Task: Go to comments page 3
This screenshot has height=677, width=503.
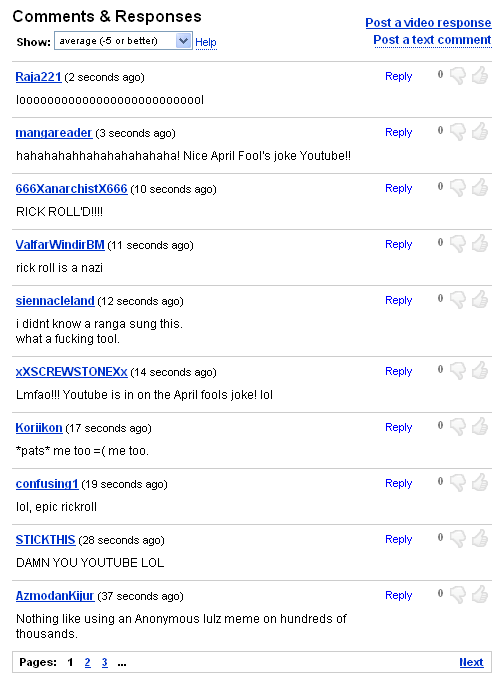Action: pos(104,662)
